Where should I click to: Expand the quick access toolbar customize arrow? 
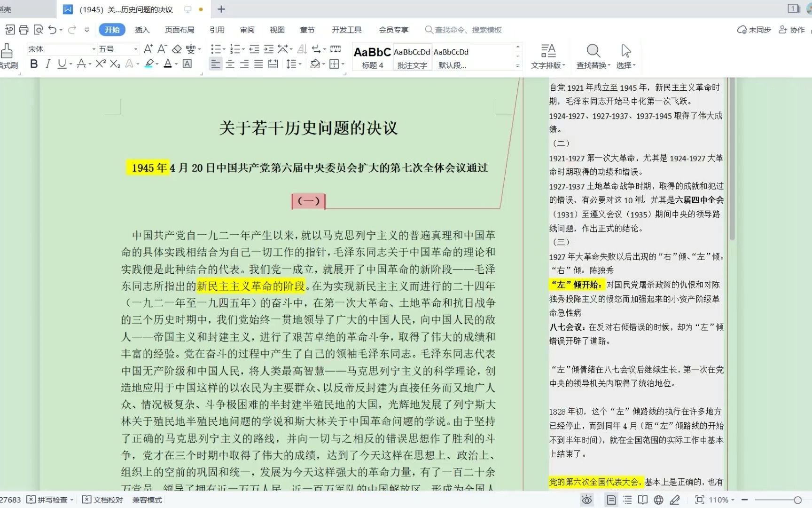click(86, 30)
